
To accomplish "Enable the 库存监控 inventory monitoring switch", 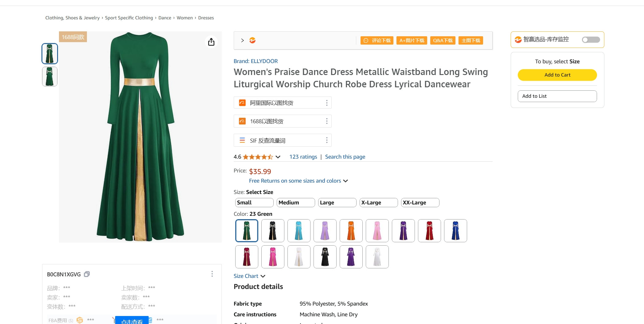I will pyautogui.click(x=591, y=40).
